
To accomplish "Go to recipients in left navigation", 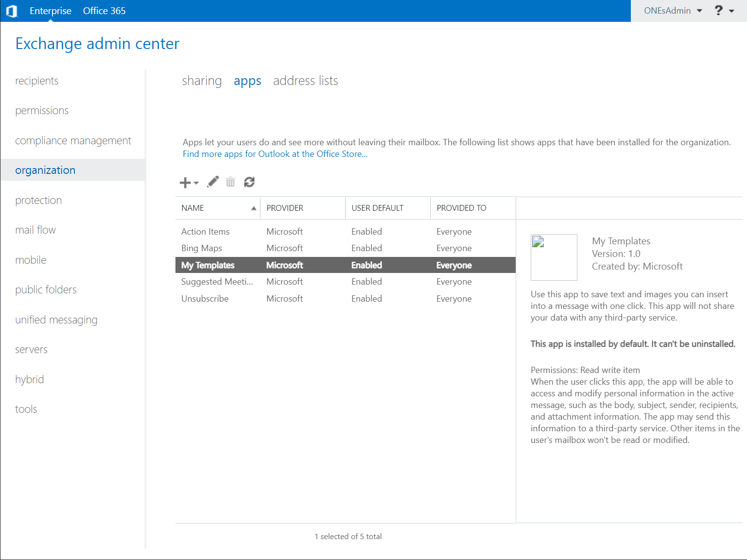I will [36, 81].
